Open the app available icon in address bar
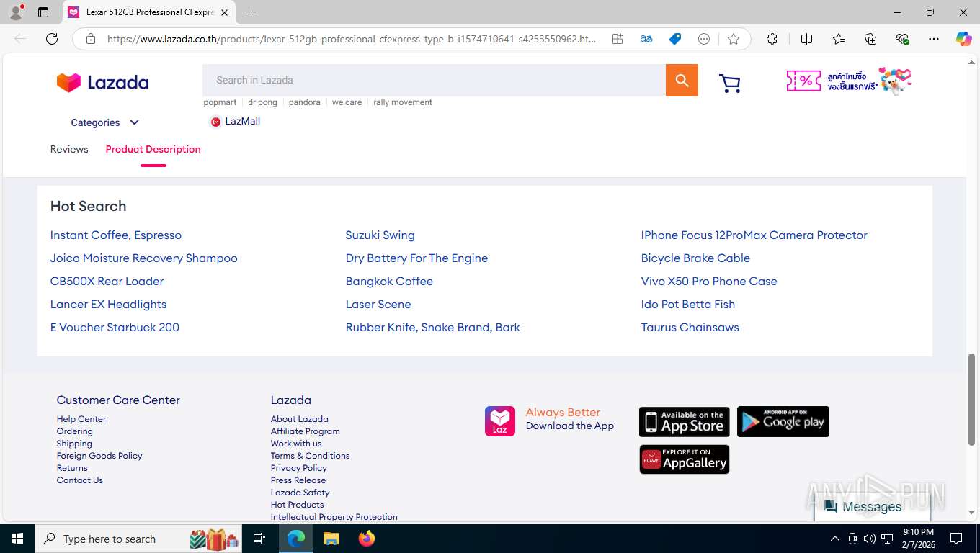 [618, 39]
